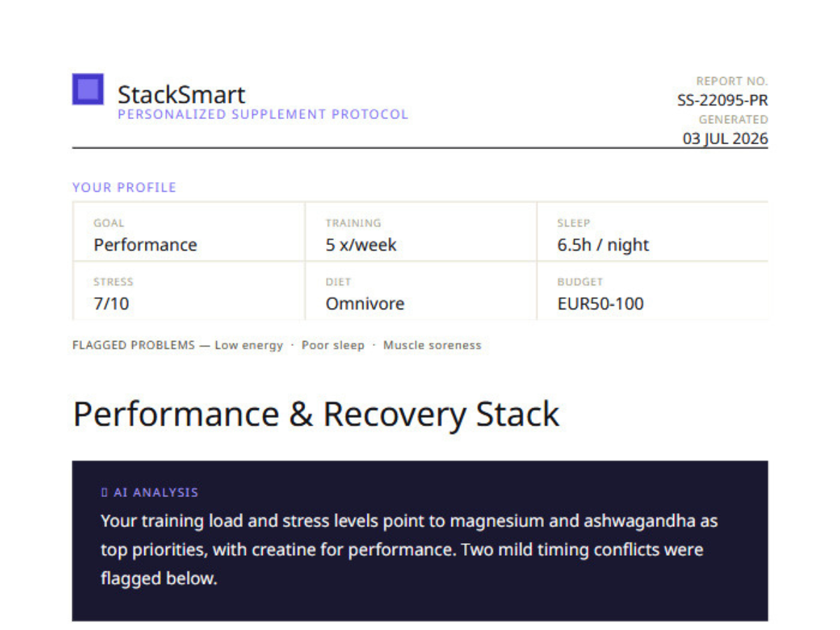
Task: Select the Goal cell showing Performance
Action: [188, 232]
